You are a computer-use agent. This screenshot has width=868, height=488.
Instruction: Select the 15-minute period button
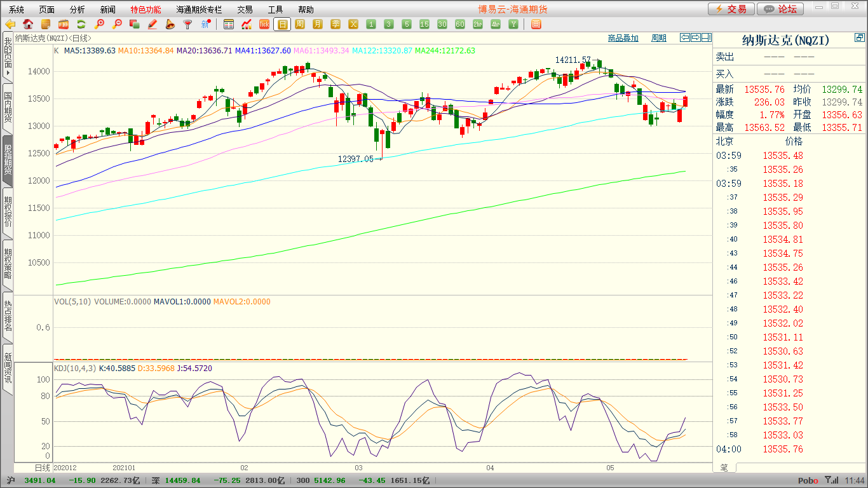click(424, 24)
